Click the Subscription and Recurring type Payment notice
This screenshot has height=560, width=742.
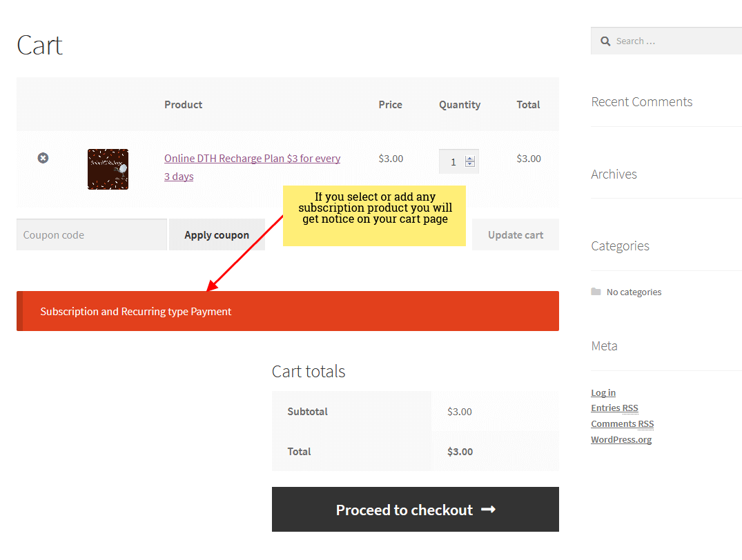point(136,311)
